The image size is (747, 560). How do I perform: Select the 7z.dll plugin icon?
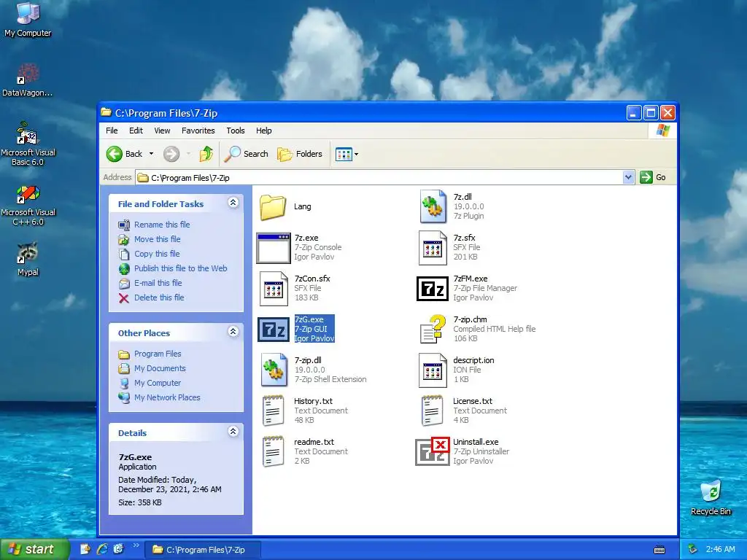[433, 206]
